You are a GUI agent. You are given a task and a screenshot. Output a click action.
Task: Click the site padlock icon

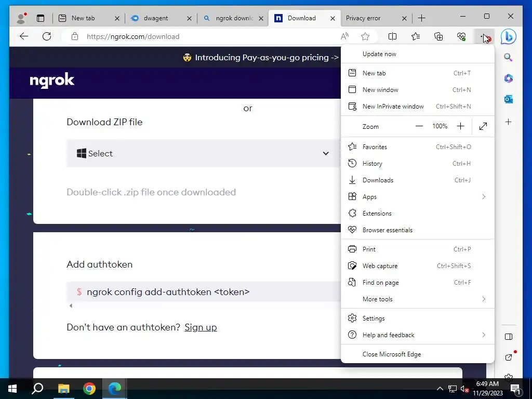coord(75,36)
